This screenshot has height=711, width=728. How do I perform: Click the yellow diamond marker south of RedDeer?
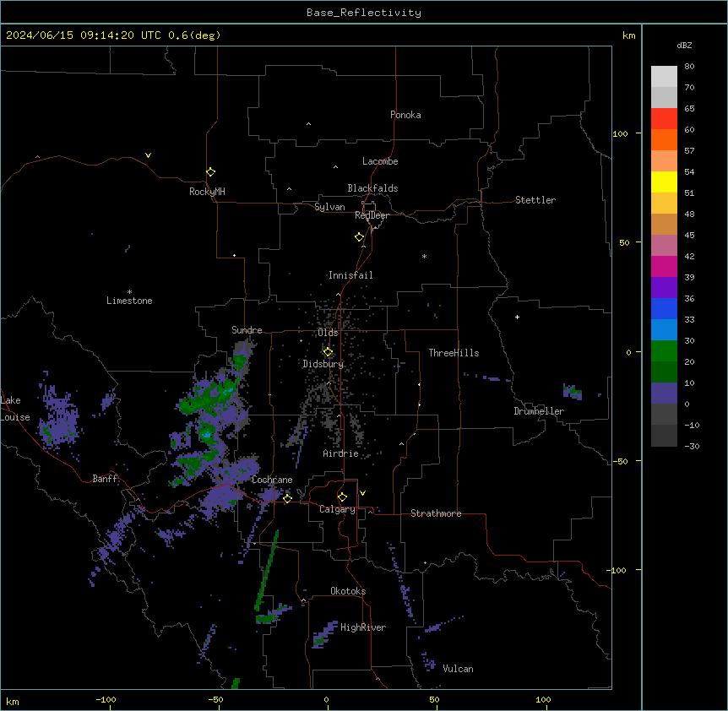click(x=360, y=237)
